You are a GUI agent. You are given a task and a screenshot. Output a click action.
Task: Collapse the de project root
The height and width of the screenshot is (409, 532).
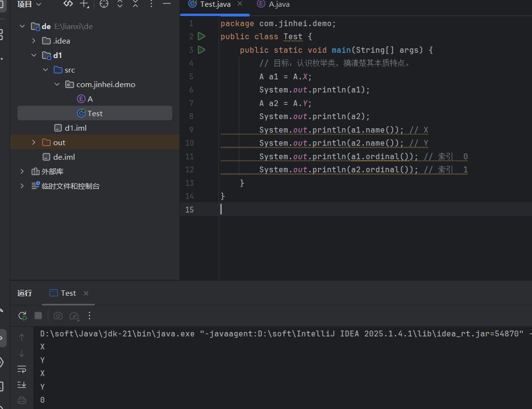click(22, 27)
